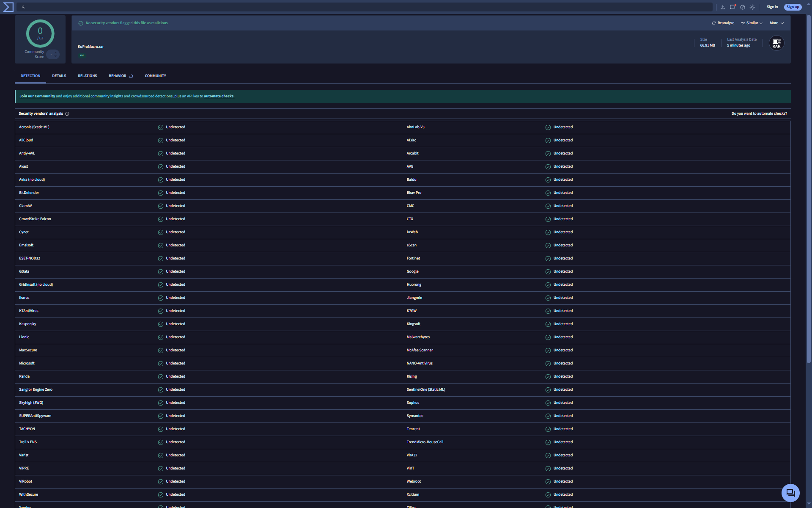Click check icon in Fortinet row
Screen dimensions: 812x508
[x=548, y=259]
